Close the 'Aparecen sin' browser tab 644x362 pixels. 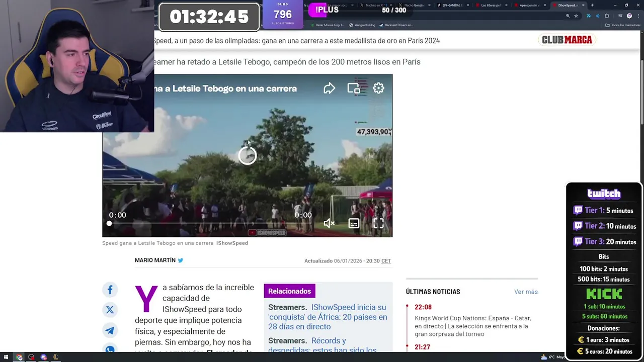tap(545, 5)
